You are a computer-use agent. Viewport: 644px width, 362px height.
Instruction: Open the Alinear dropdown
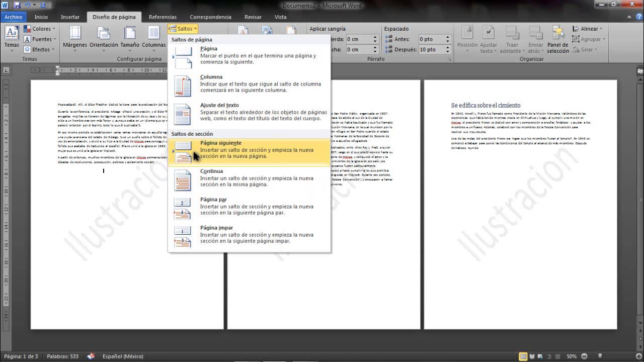tap(586, 29)
